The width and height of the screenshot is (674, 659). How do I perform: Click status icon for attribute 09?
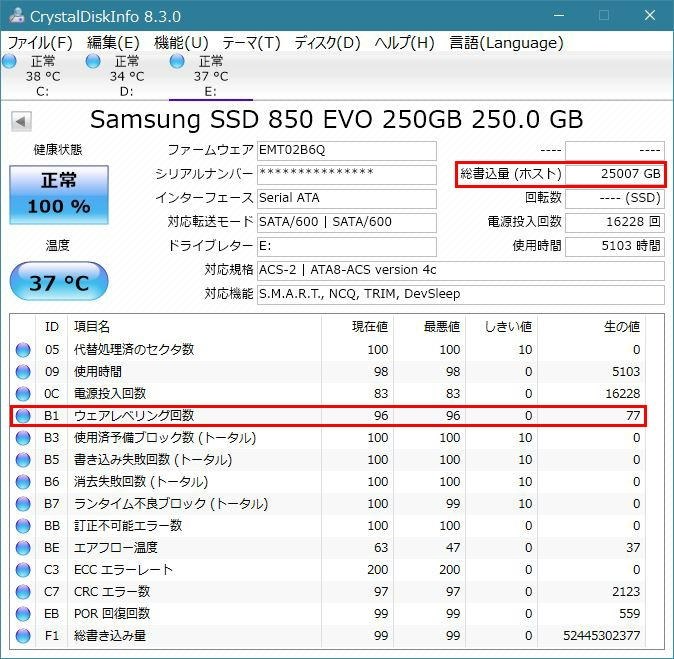[23, 372]
